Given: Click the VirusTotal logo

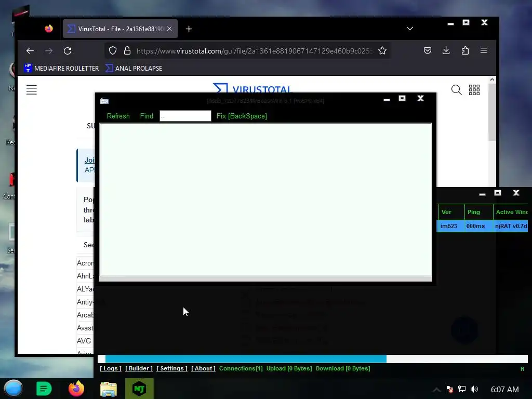Looking at the screenshot, I should point(252,88).
